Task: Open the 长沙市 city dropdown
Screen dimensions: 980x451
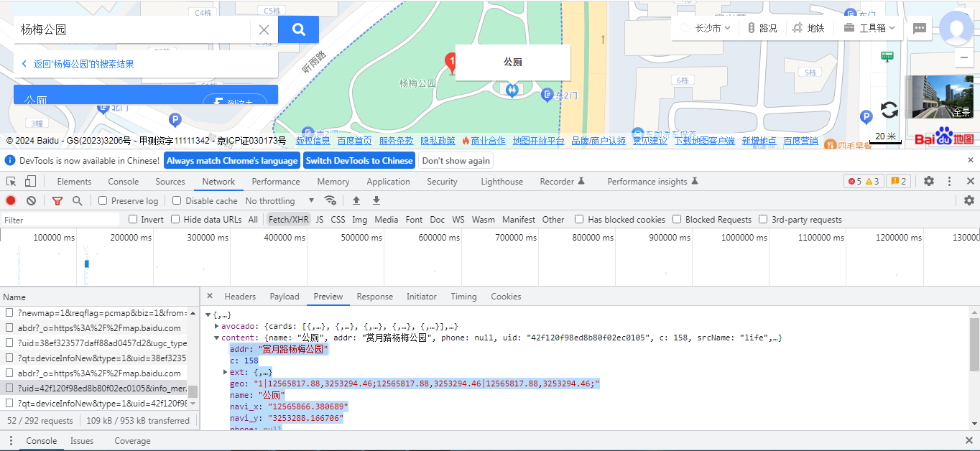Action: pos(706,28)
